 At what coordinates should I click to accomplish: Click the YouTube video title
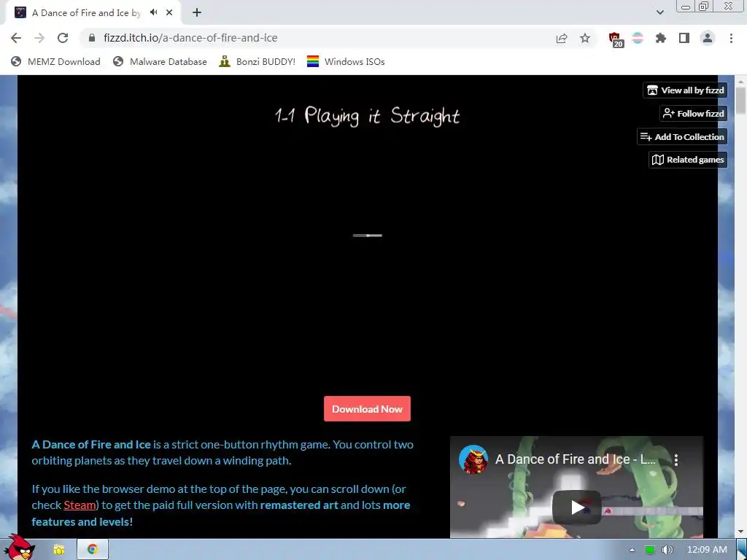(x=576, y=459)
